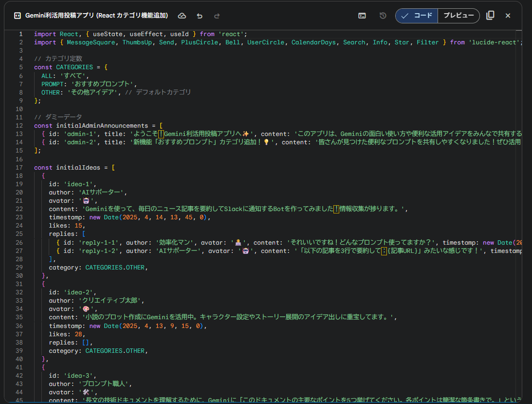
Task: Click 'Filter' in the lucide-react import
Action: pyautogui.click(x=427, y=42)
